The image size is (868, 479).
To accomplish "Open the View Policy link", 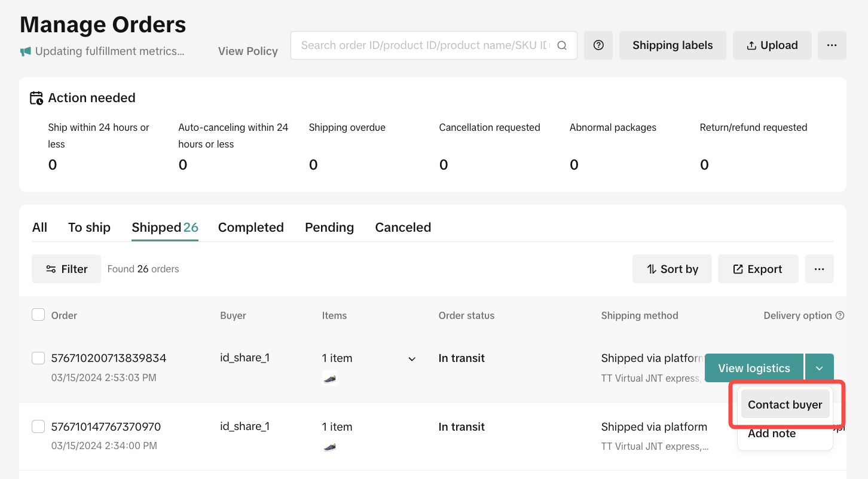I will (247, 51).
